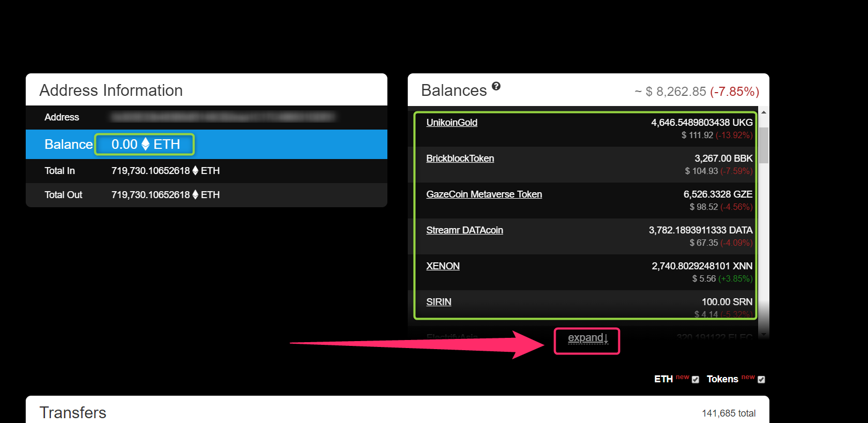Click the 6,526.3328 GZE amount

coord(718,194)
